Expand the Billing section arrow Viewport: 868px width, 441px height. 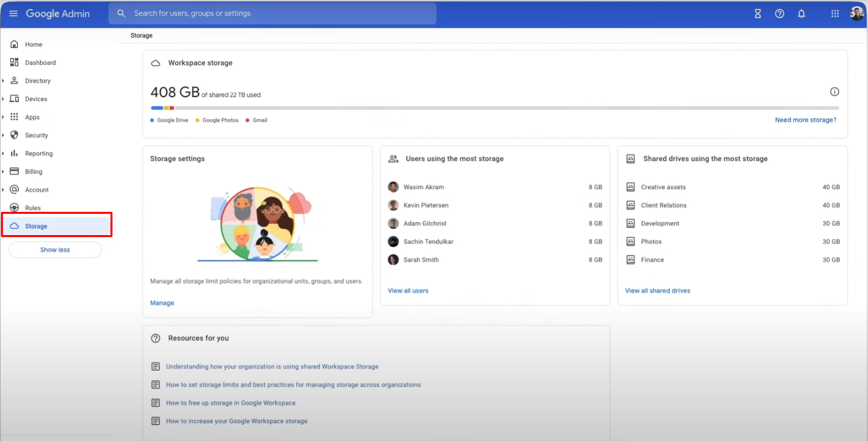(3, 172)
